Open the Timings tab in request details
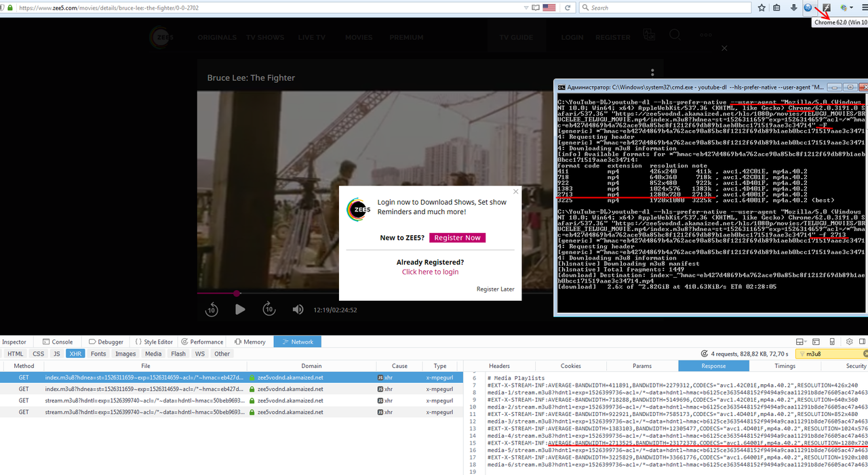This screenshot has height=475, width=868. [785, 366]
